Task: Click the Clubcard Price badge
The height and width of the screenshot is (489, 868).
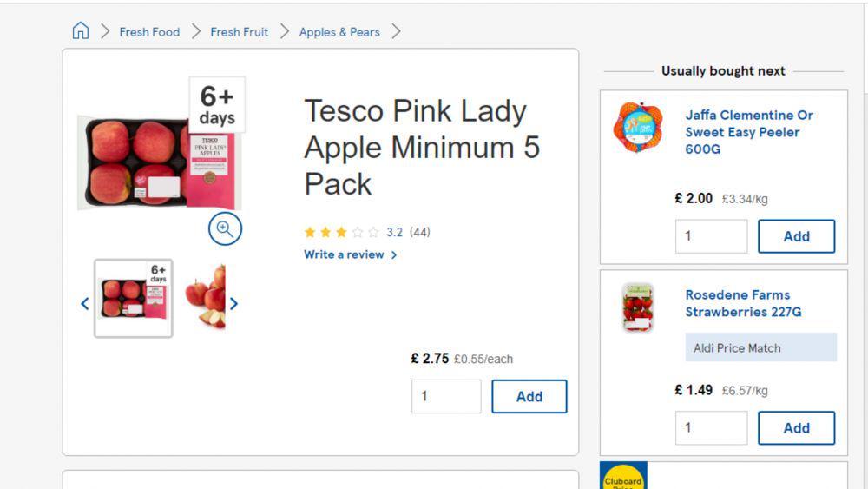Action: coord(623,476)
